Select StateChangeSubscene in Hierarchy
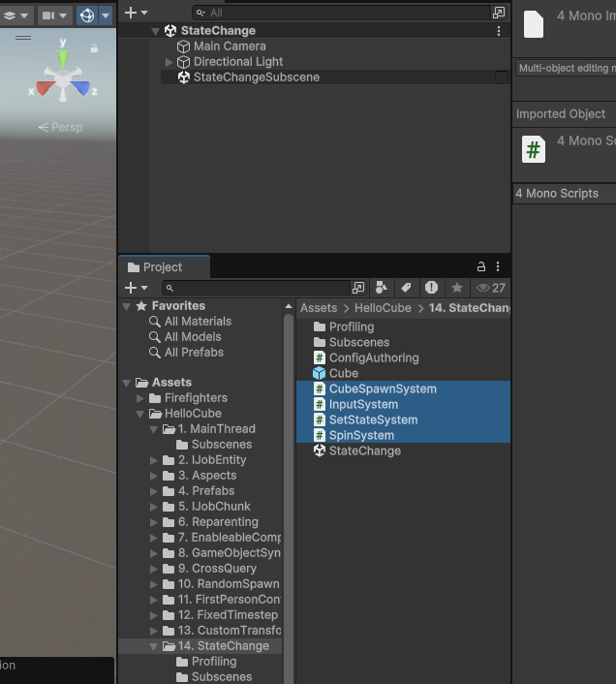The width and height of the screenshot is (616, 684). 257,78
